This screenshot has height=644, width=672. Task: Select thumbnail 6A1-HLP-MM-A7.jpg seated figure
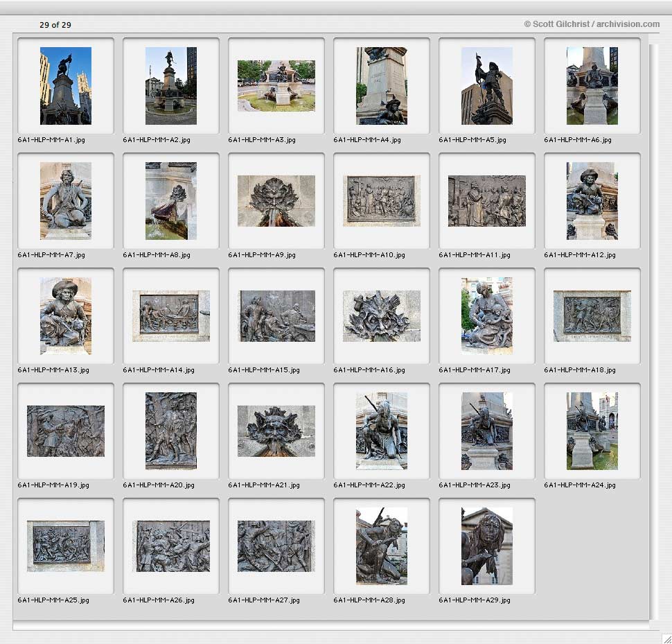[66, 200]
